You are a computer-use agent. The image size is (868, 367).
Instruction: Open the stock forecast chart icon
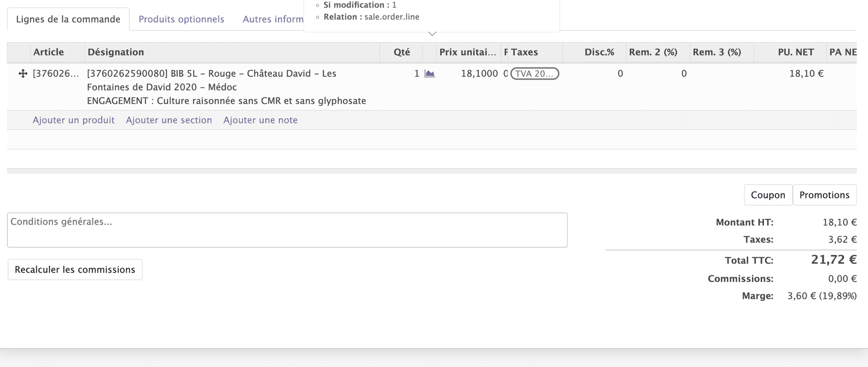coord(429,74)
